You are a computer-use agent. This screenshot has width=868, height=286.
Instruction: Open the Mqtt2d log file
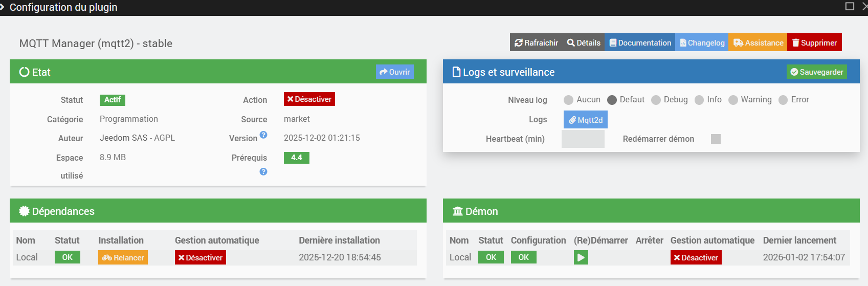[586, 120]
